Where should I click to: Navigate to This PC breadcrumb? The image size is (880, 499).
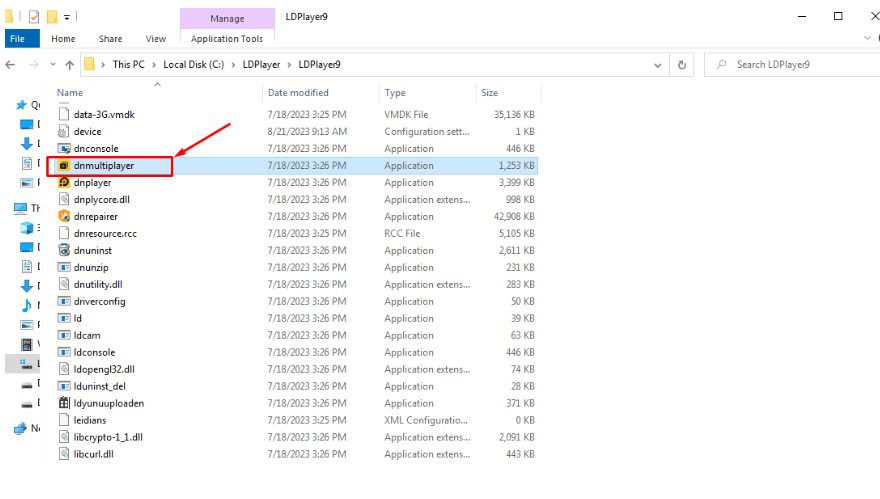(x=129, y=65)
